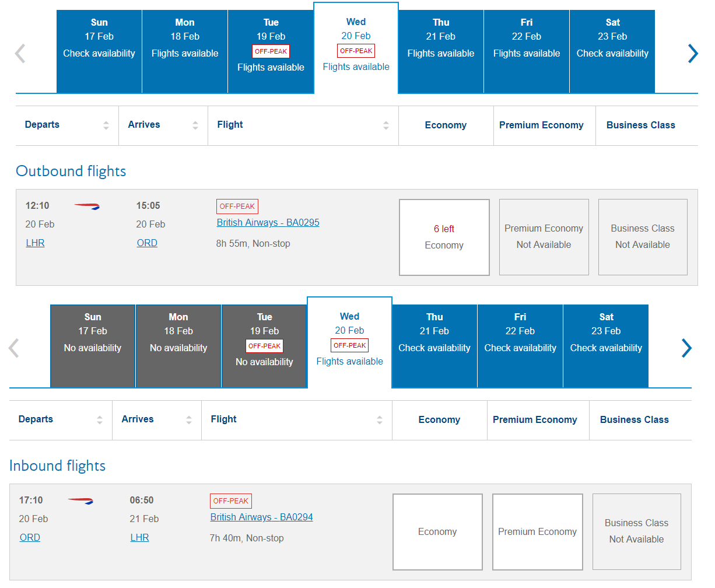Go to previous week in outbound dates
Viewport: 715px width, 588px height.
point(20,53)
